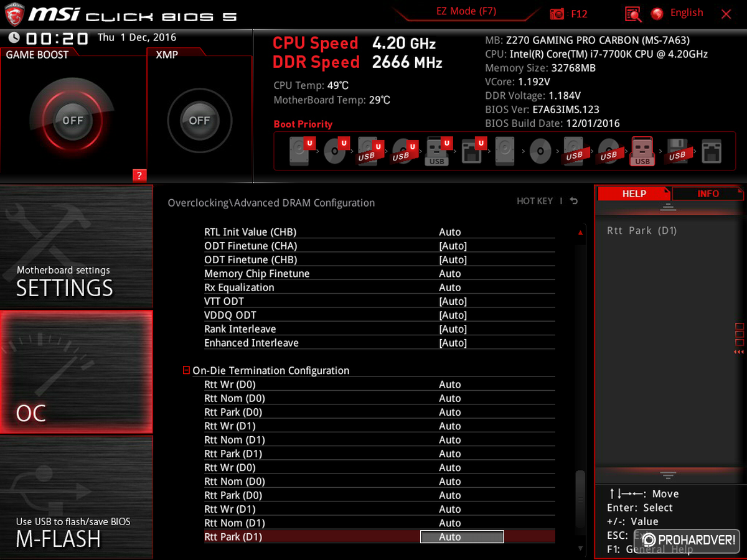Select the legacy hard disk boot icon without UEFI badge
747x560 pixels.
(x=505, y=152)
